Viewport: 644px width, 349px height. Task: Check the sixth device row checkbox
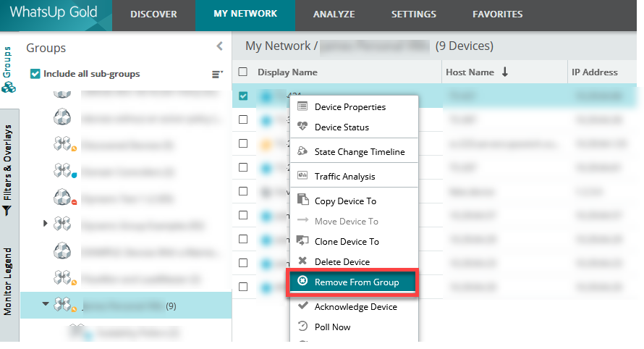click(243, 215)
